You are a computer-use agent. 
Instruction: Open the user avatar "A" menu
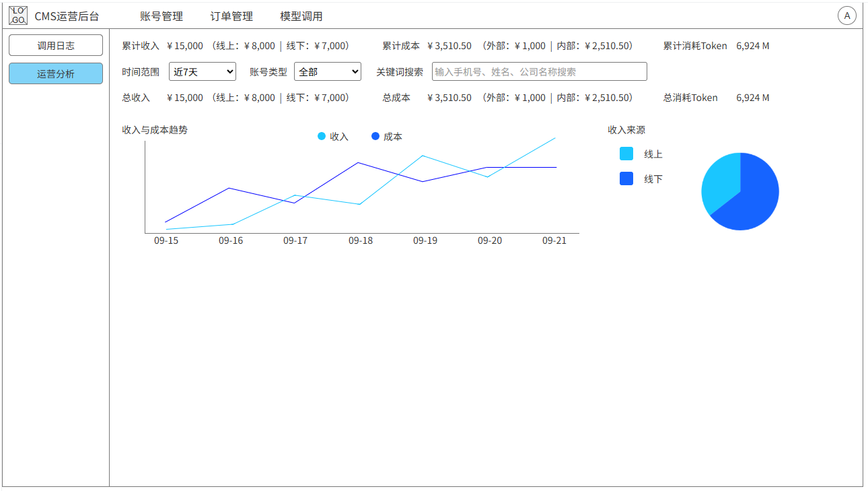click(846, 15)
